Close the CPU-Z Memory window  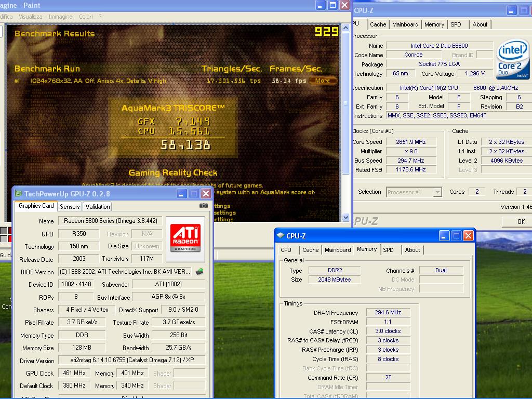point(468,235)
